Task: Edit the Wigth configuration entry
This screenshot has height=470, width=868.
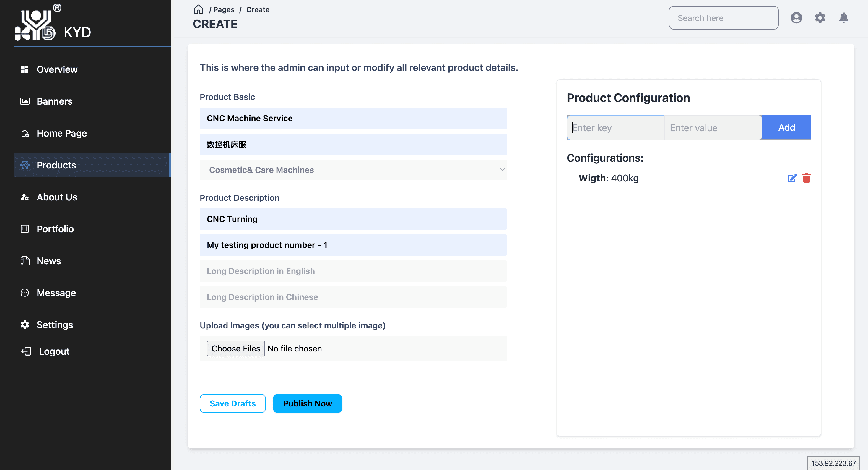Action: pos(792,178)
